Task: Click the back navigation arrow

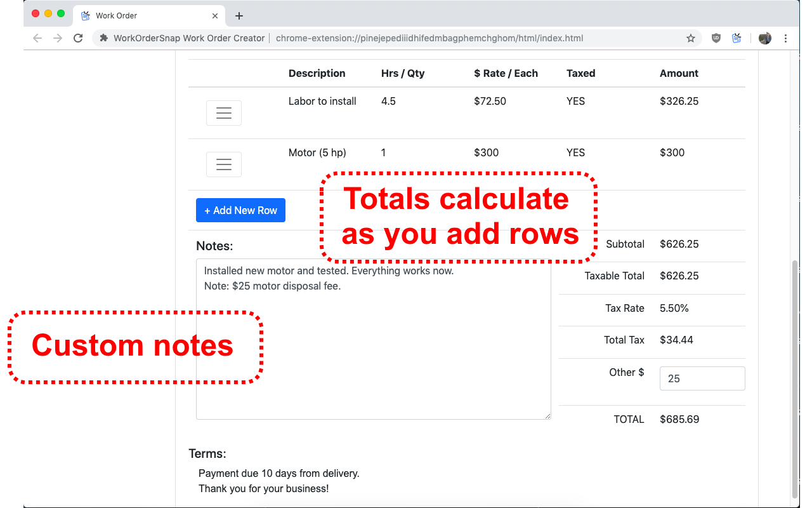Action: click(x=37, y=38)
